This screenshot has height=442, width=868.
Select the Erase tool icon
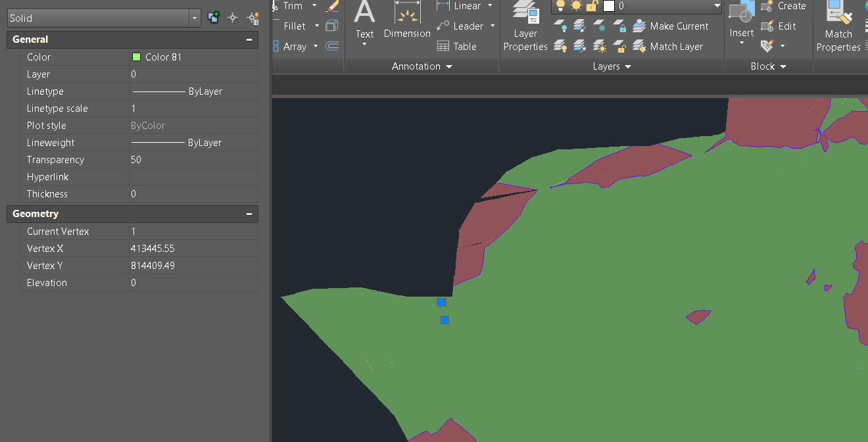pyautogui.click(x=332, y=7)
